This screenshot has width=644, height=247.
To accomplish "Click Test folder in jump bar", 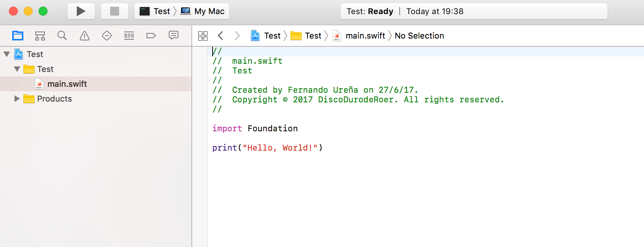I will coord(306,36).
